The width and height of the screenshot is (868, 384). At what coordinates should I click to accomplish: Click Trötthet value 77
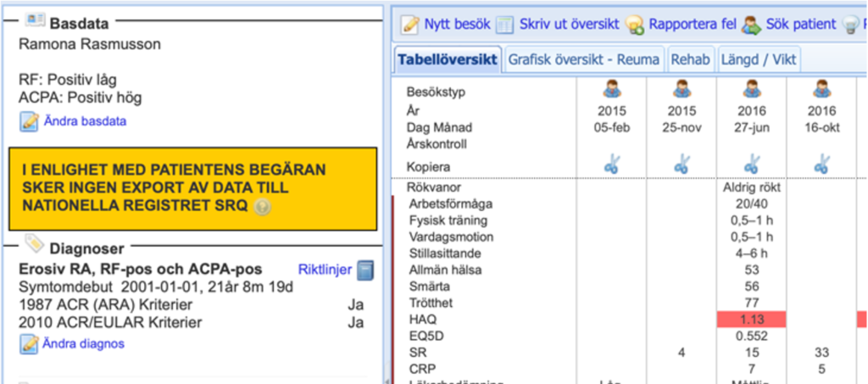(x=751, y=303)
